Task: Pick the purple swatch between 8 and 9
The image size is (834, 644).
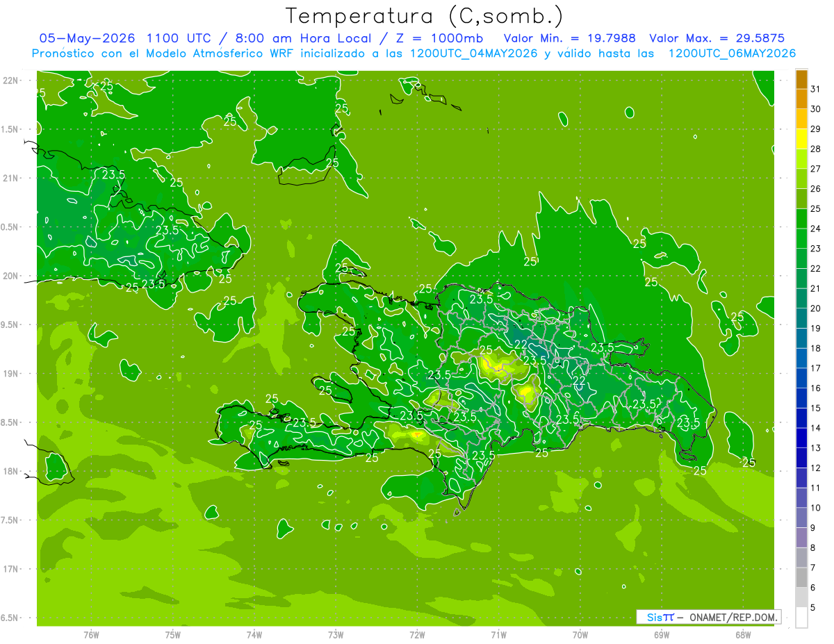Action: [801, 538]
